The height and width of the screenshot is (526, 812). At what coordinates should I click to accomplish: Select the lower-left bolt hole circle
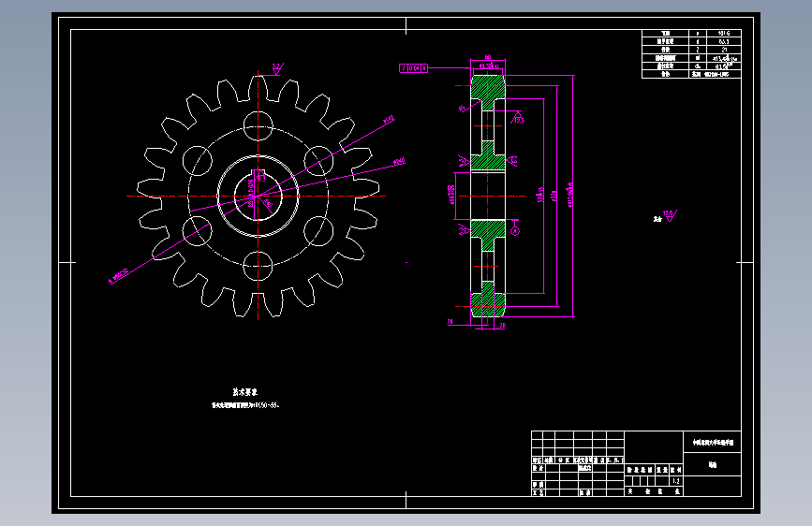click(x=198, y=231)
